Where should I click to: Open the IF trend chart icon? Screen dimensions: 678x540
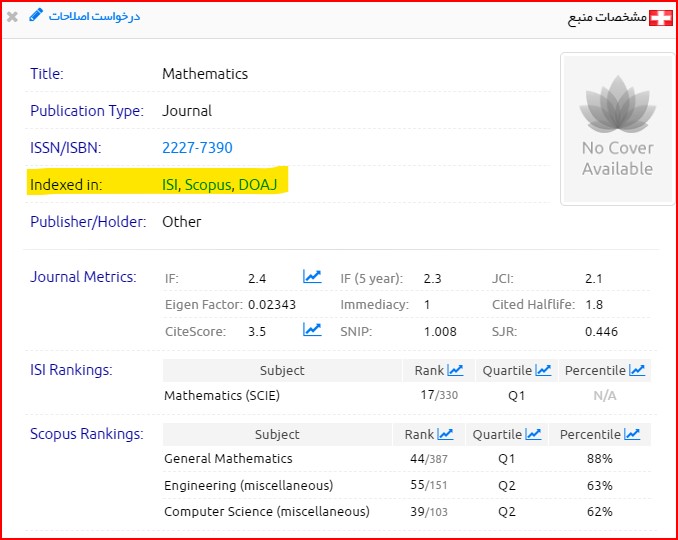(x=312, y=277)
